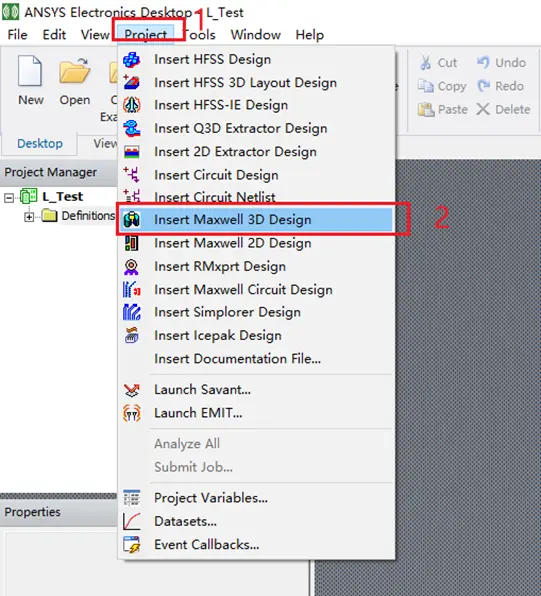Select L_Test in Project Manager

point(63,197)
